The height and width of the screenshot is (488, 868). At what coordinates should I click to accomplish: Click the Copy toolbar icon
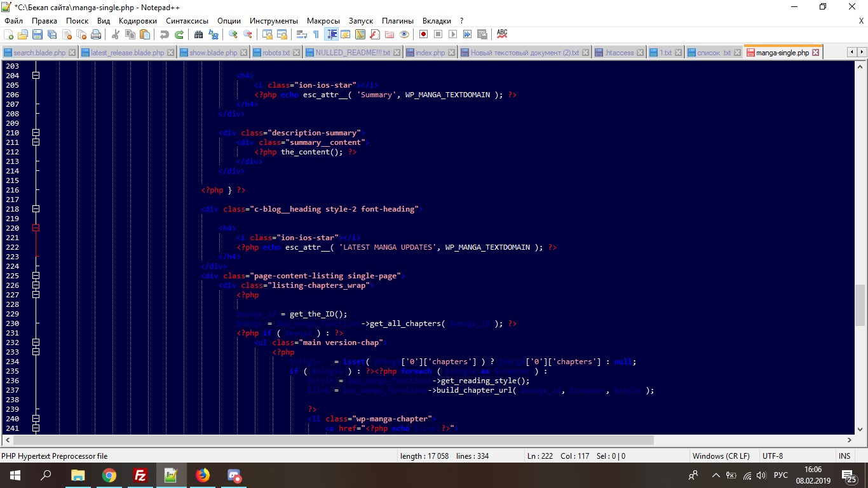[130, 34]
